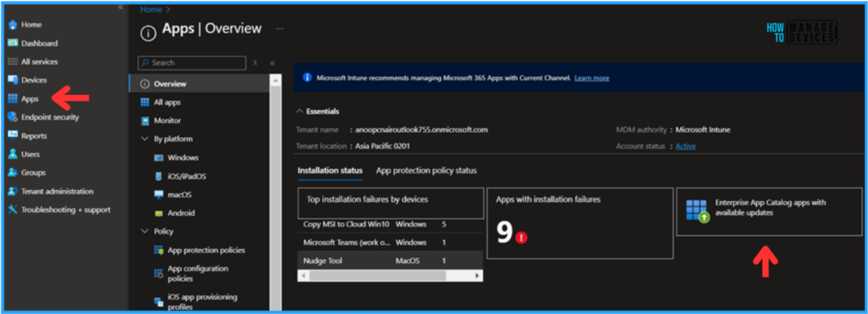Select the Apps grid icon in sidebar
The image size is (868, 314).
click(x=13, y=98)
